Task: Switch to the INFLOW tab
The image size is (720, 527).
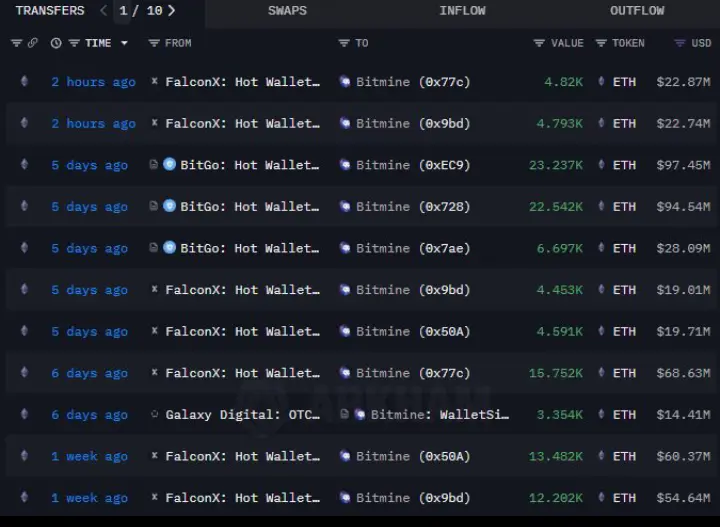Action: pyautogui.click(x=462, y=11)
